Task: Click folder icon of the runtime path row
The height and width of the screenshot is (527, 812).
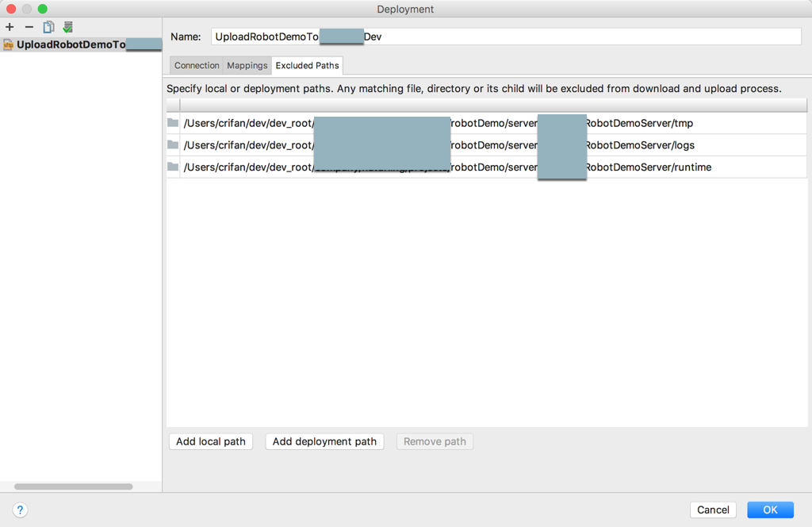Action: (x=173, y=167)
